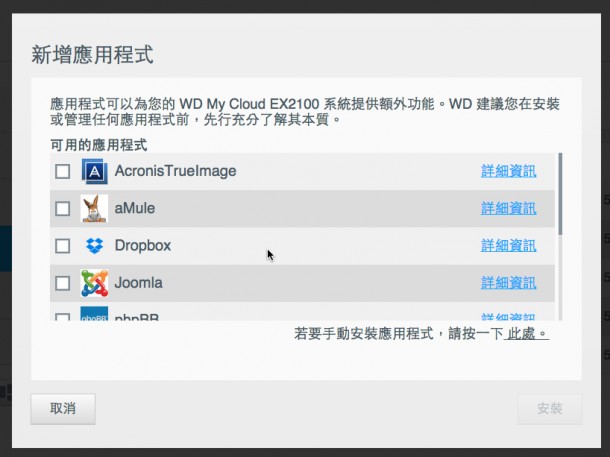Image resolution: width=610 pixels, height=457 pixels.
Task: Open 詳細資訊 link for AcronisTrueImage
Action: [508, 171]
